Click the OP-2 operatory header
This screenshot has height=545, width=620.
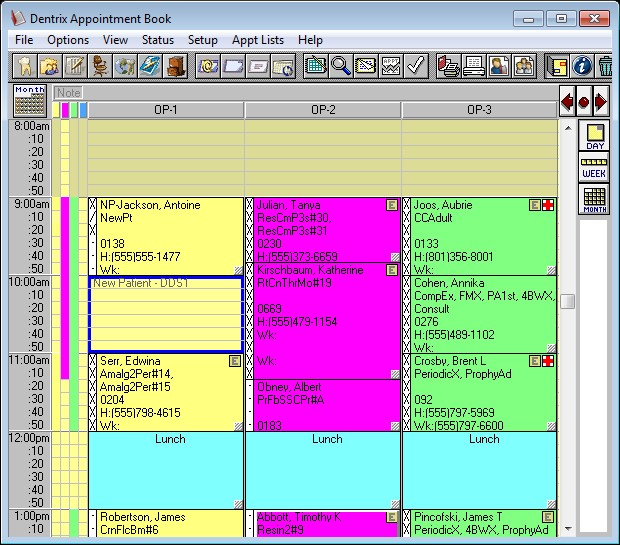pos(323,110)
